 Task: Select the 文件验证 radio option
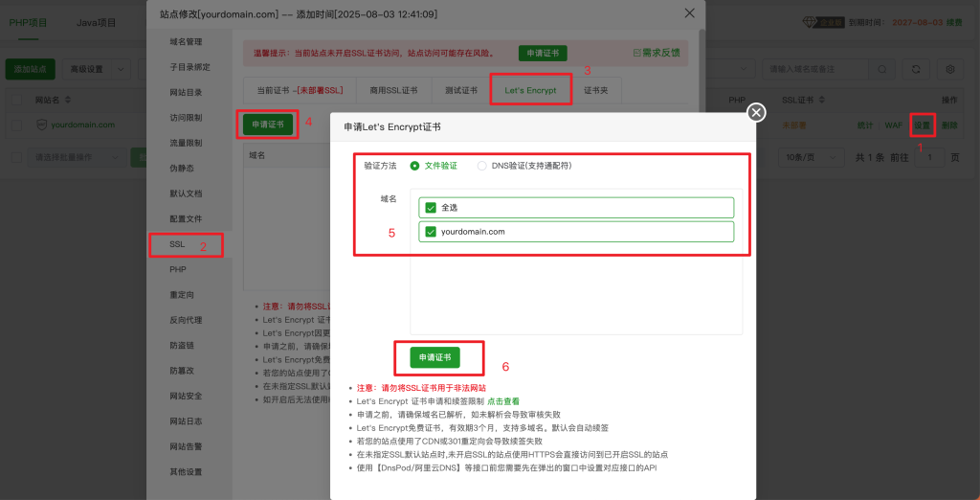coord(415,165)
